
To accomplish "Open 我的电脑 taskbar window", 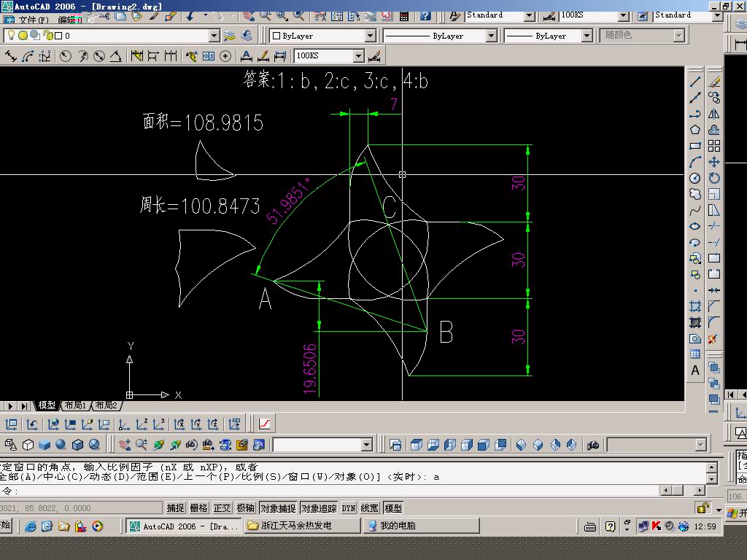I will coord(422,526).
